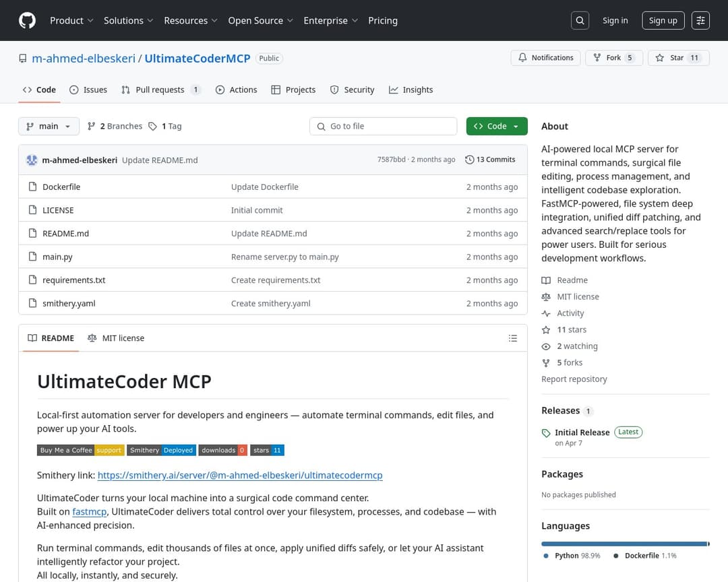Image resolution: width=728 pixels, height=582 pixels.
Task: Click the commit history clock icon
Action: coord(469,160)
